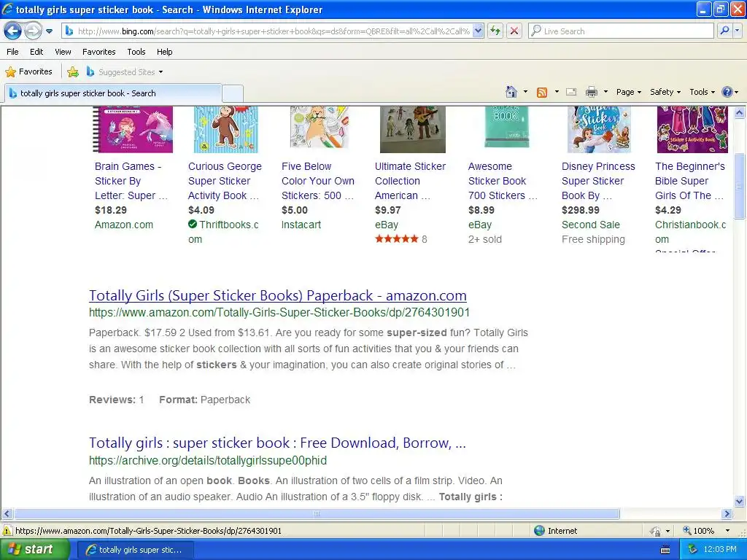747x560 pixels.
Task: Open the Tools command bar menu
Action: click(x=703, y=92)
